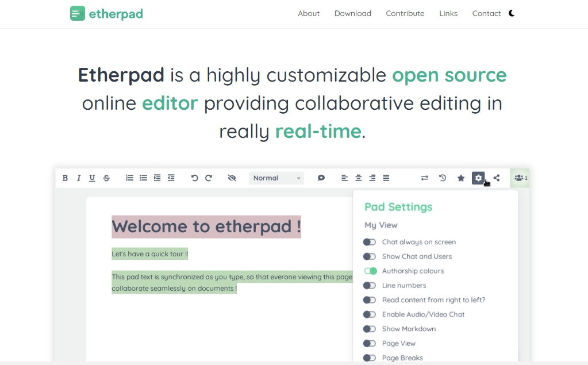Undo the last edit

(x=194, y=178)
